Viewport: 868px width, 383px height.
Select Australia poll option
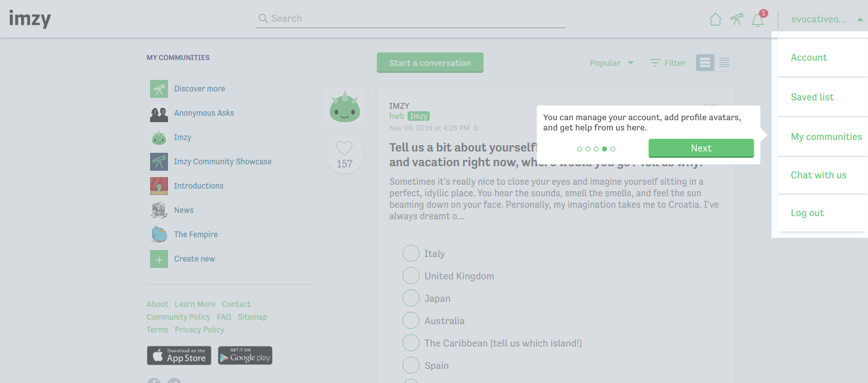[411, 320]
